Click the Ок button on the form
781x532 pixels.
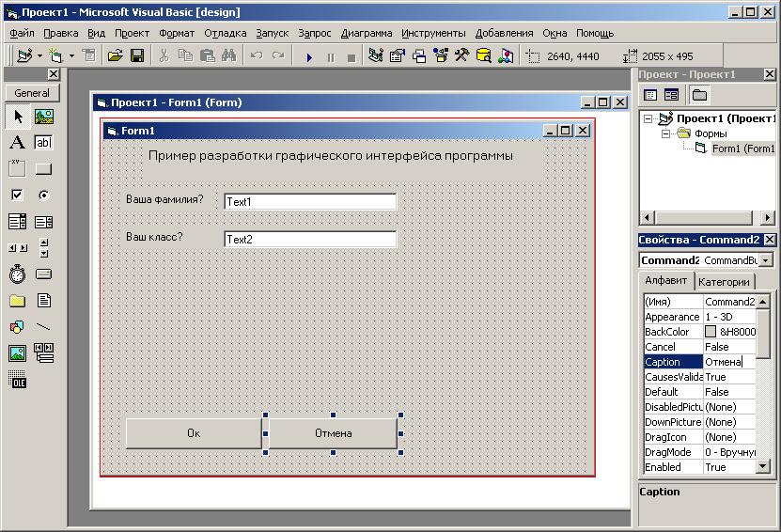click(x=194, y=433)
